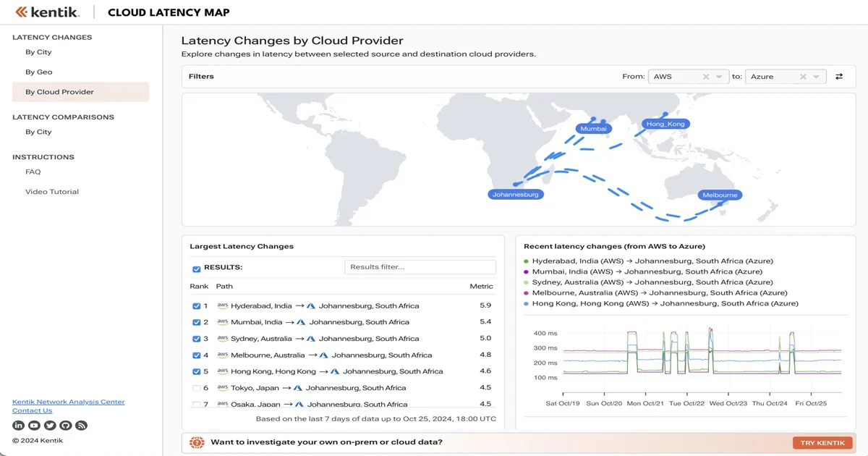Swap the From and To cloud providers
868x456 pixels.
839,77
